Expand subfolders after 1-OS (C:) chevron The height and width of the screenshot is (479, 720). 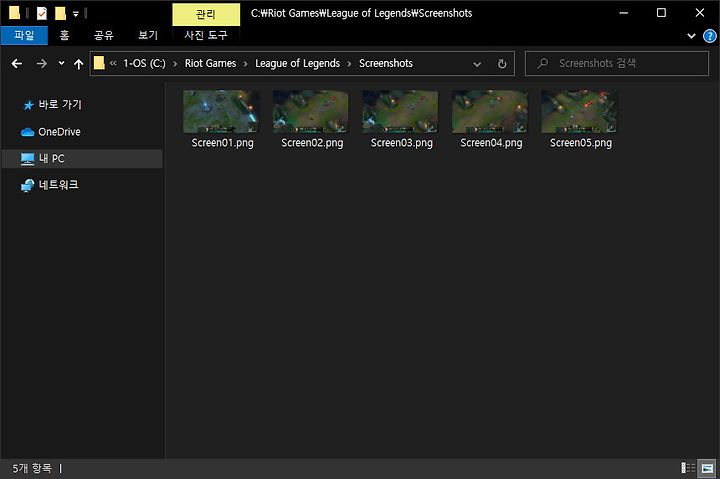175,64
